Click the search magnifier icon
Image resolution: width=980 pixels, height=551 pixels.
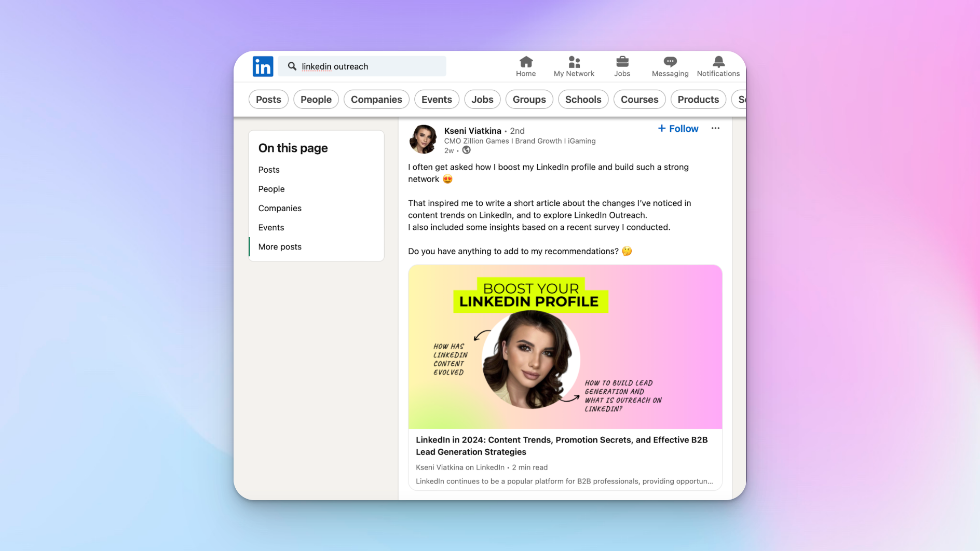(292, 66)
